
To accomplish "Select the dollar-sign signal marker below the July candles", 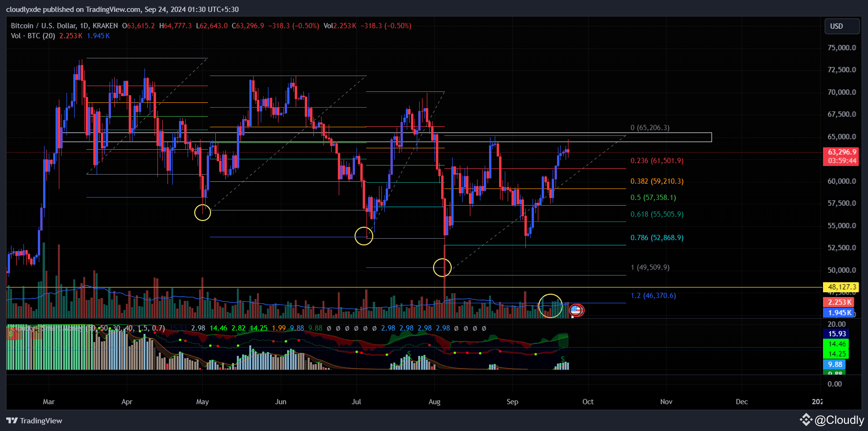I will point(409,354).
